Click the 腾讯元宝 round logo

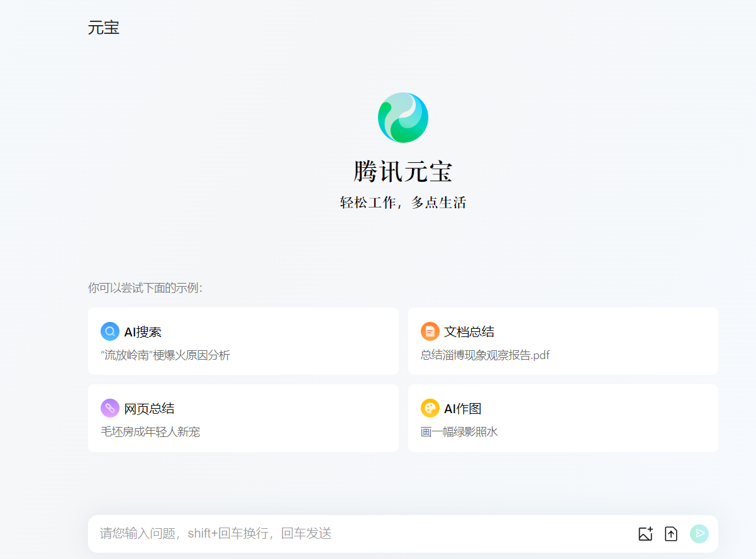click(403, 118)
